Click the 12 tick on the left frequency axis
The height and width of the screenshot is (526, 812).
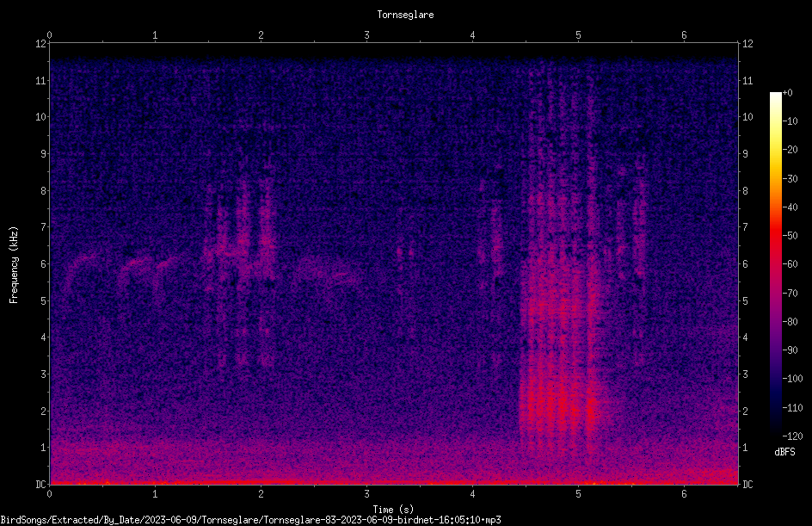[x=40, y=44]
